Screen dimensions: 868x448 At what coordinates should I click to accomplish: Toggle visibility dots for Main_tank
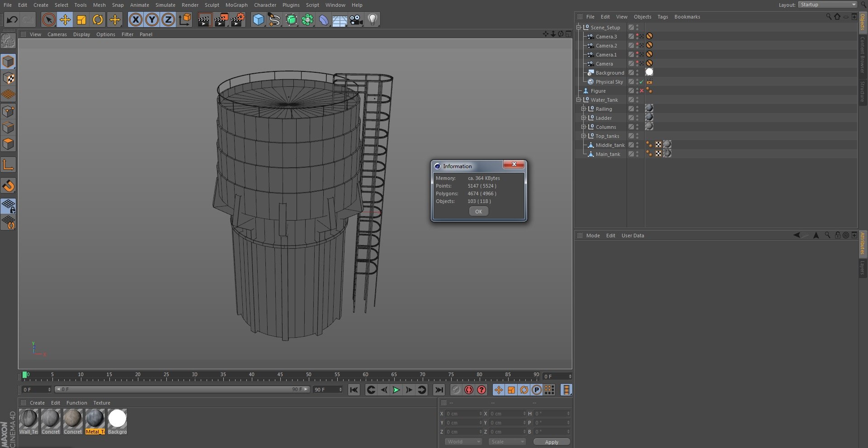[637, 154]
